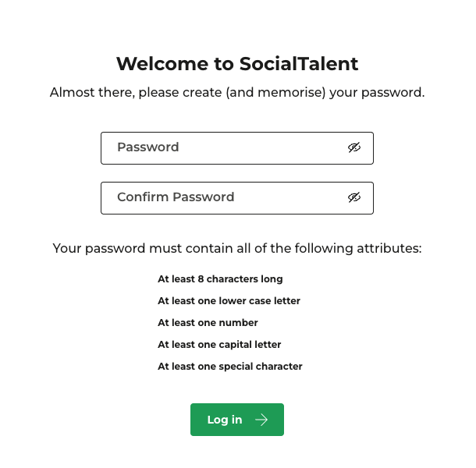Screen dimensions: 476x468
Task: Select the 'Welcome to SocialTalent' heading
Action: tap(237, 64)
